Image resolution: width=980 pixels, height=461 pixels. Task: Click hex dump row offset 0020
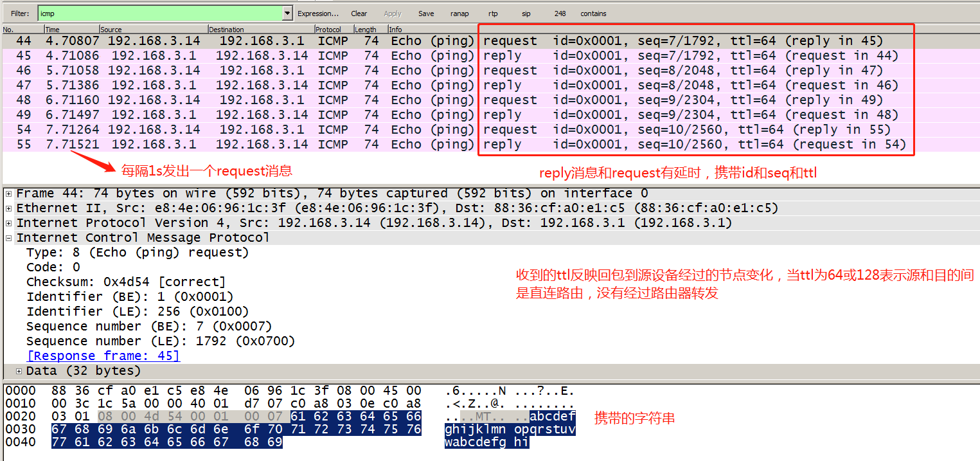[x=21, y=417]
